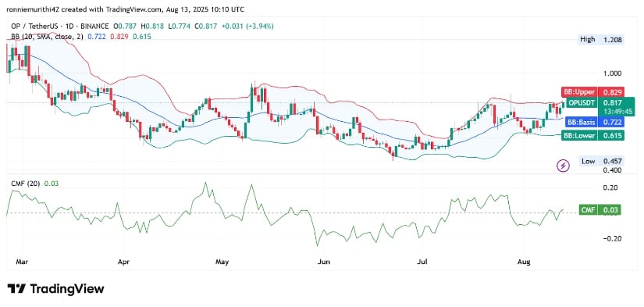
Task: Click the CMF (20) indicator legend
Action: click(x=26, y=184)
